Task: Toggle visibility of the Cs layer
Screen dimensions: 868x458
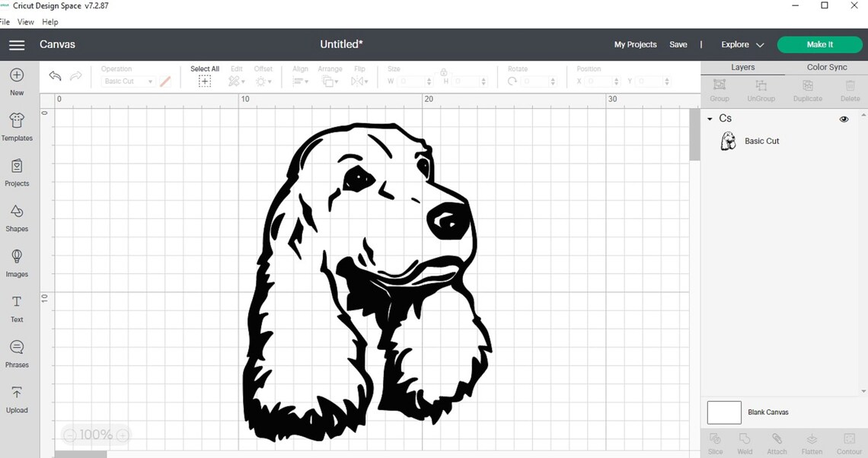Action: [844, 119]
